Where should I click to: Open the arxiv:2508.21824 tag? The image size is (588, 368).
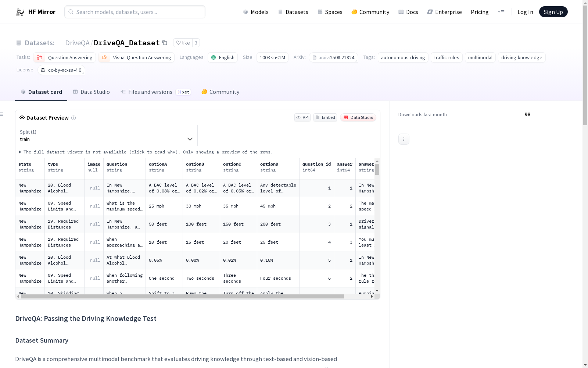point(333,57)
